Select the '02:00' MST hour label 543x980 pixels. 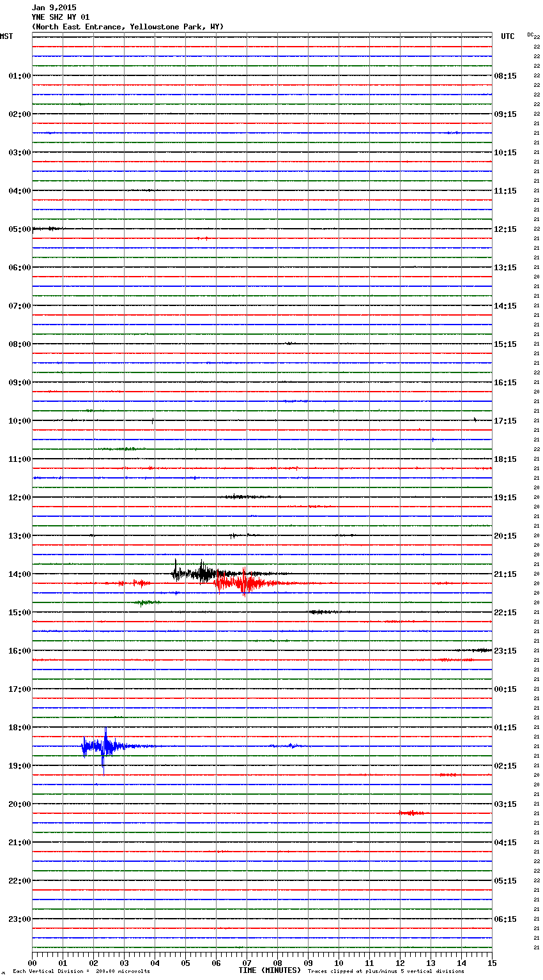[x=20, y=114]
